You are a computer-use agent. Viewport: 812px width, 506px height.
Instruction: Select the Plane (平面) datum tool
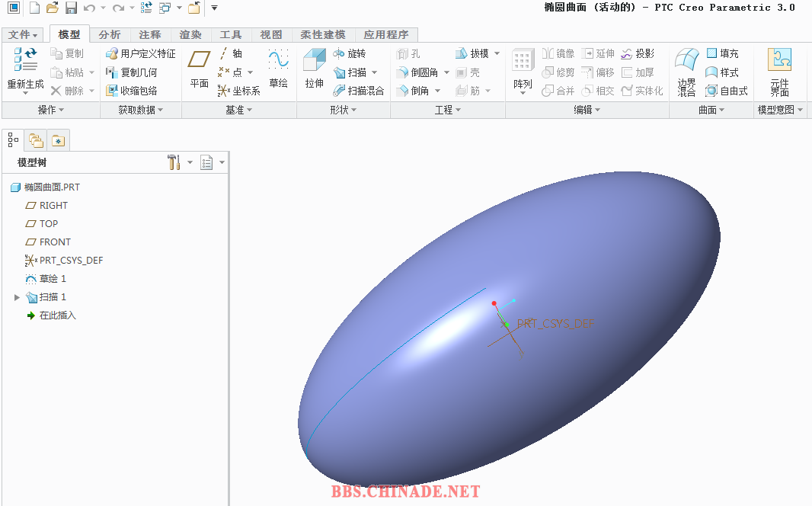199,69
